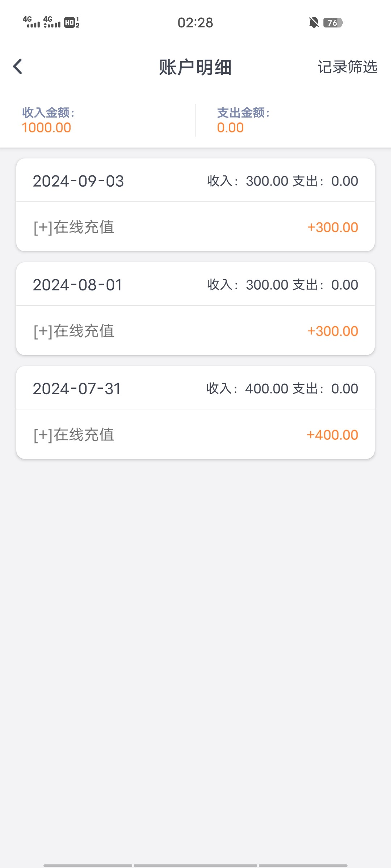Tap the 收入金额 total of 1000.00
Image resolution: width=391 pixels, height=868 pixels.
[46, 128]
